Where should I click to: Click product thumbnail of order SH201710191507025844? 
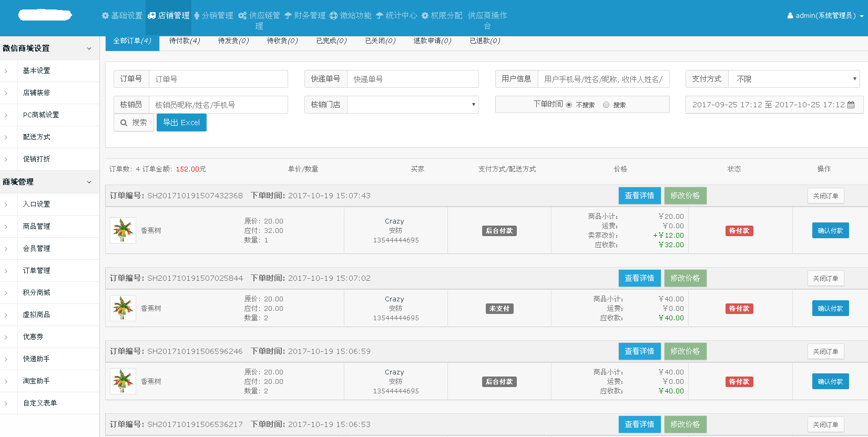tap(123, 308)
